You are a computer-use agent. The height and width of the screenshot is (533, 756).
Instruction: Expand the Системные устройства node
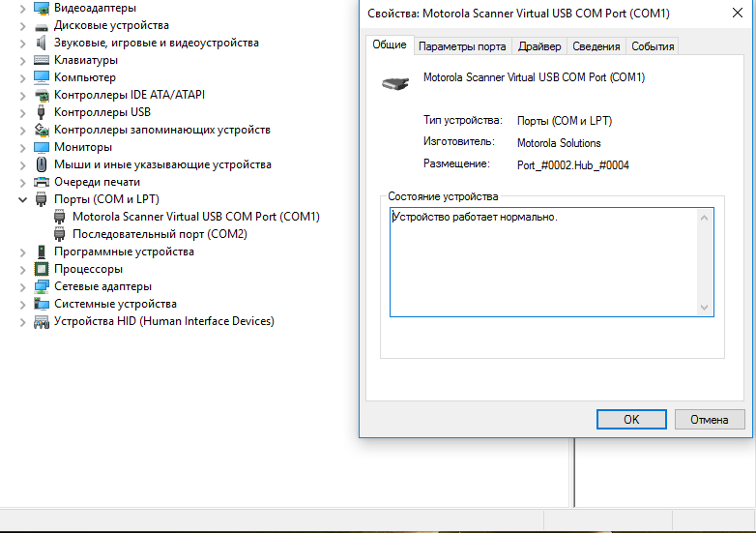(x=22, y=305)
